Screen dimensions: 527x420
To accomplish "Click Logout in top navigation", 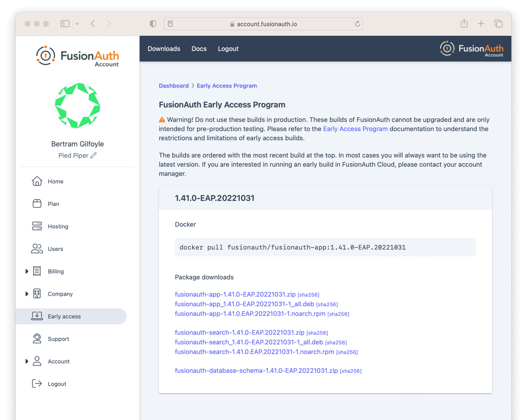I will (x=228, y=49).
